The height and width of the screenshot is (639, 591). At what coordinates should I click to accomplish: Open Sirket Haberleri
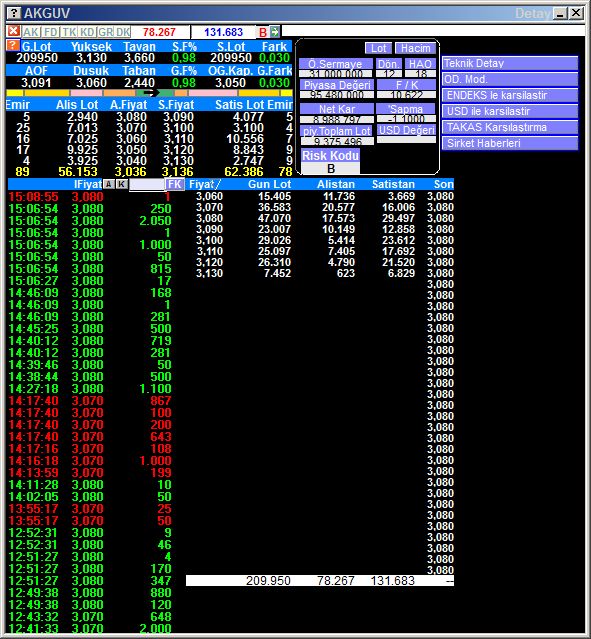[509, 143]
